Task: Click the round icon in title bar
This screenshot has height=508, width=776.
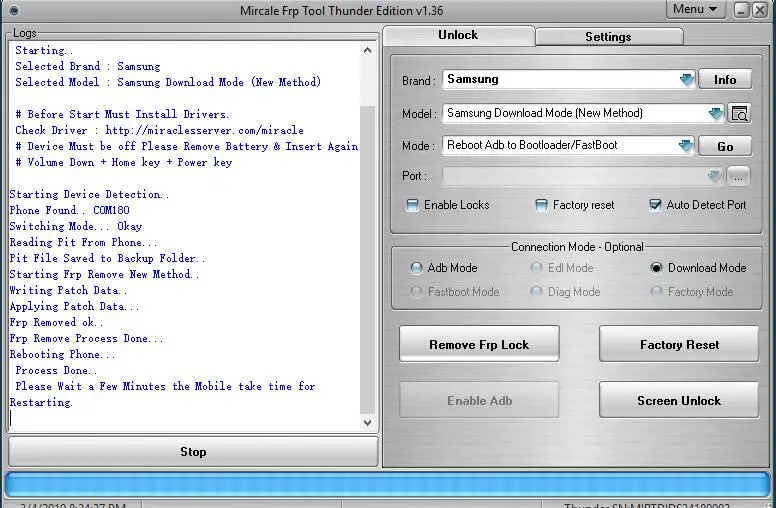Action: click(x=14, y=10)
